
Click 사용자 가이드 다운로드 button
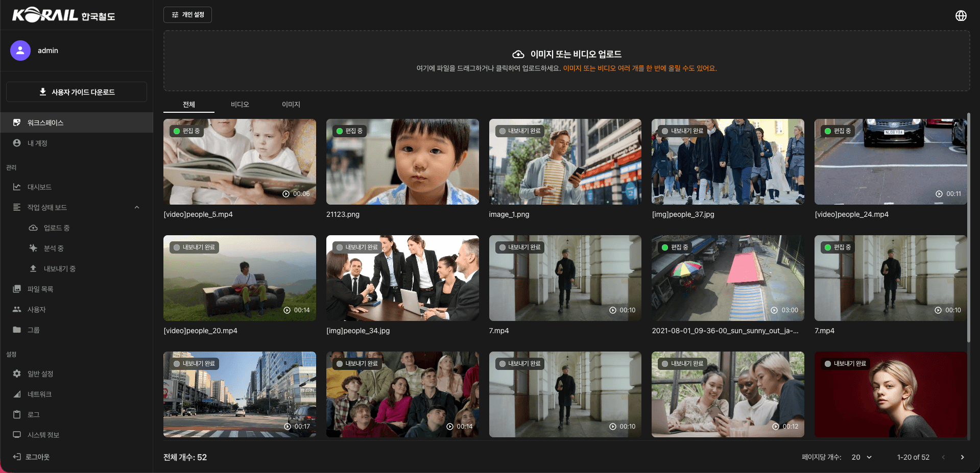click(77, 92)
